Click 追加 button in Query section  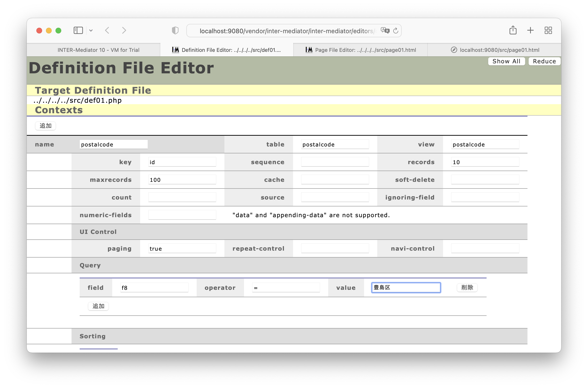tap(98, 306)
